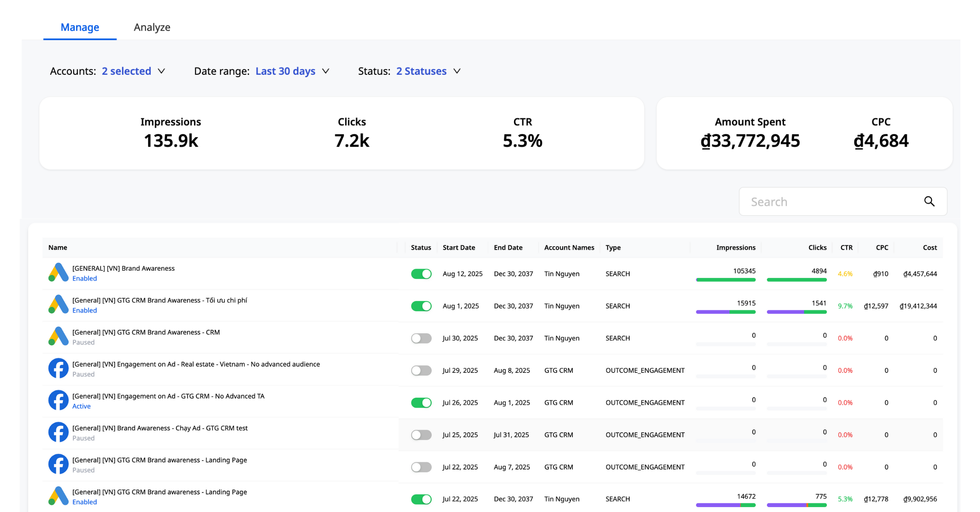Image resolution: width=980 pixels, height=512 pixels.
Task: Enable the GTG CRM Brand Awareness - CRM toggle
Action: point(421,338)
